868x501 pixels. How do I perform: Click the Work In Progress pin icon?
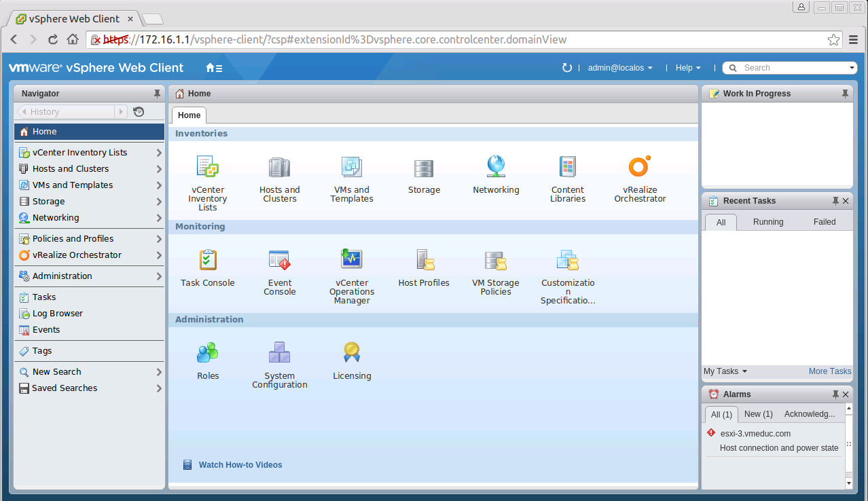[x=845, y=94]
